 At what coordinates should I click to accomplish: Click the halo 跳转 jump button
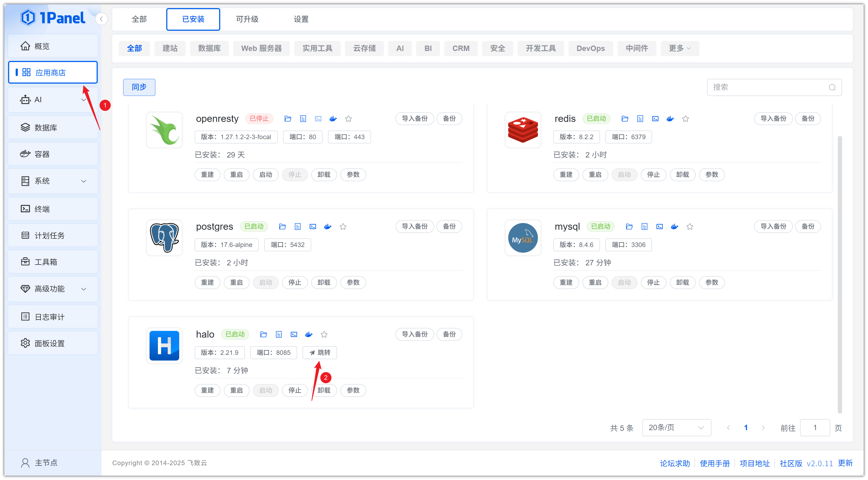coord(320,352)
